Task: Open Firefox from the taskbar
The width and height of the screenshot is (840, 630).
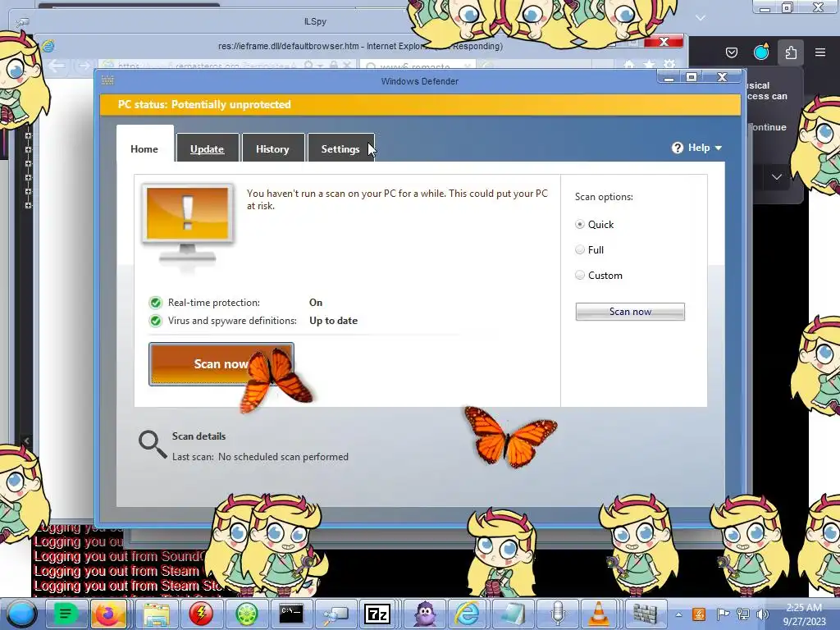Action: (x=109, y=614)
